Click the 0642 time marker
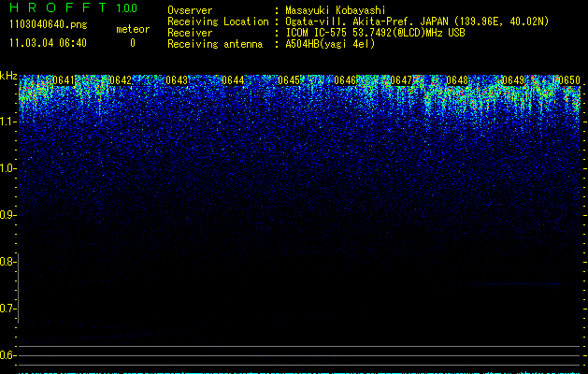588x374 pixels. tap(121, 80)
